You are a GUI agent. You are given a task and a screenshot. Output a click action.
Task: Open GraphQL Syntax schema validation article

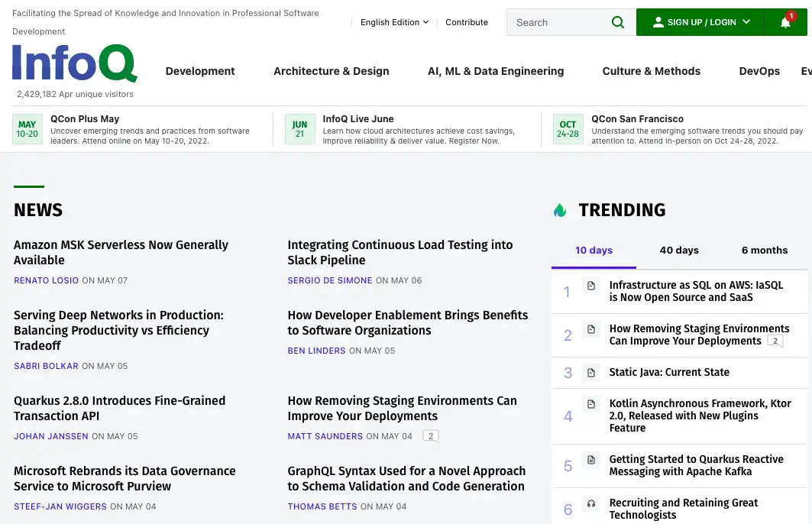pyautogui.click(x=406, y=479)
